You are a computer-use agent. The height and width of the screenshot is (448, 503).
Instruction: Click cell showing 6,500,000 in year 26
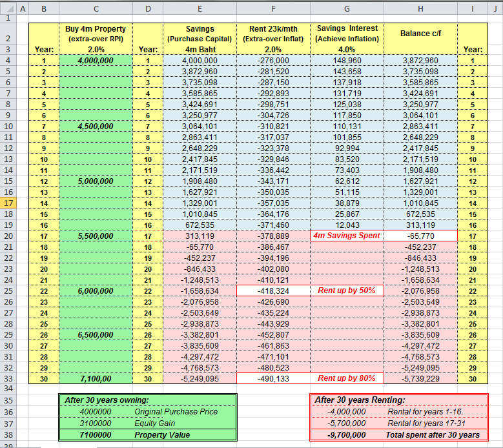pyautogui.click(x=96, y=335)
